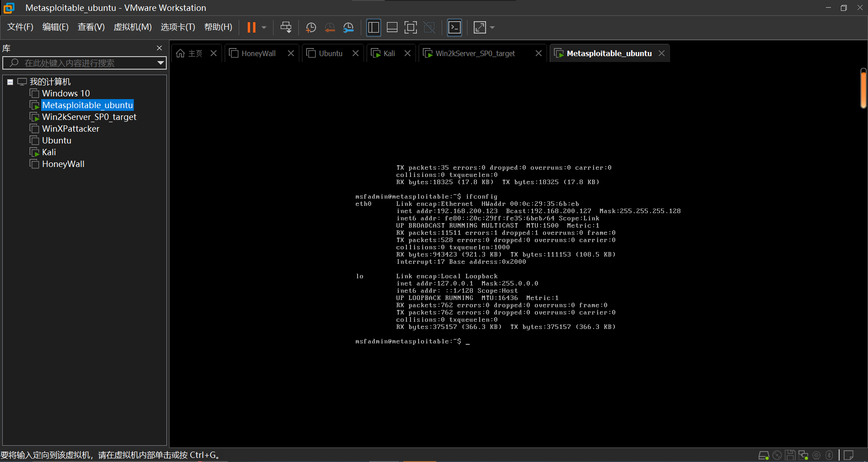Toggle the library sidebar view

coord(373,28)
